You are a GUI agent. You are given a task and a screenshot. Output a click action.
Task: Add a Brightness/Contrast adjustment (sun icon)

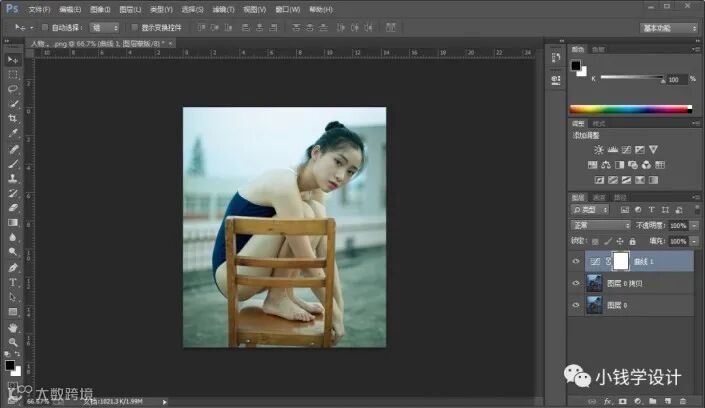[x=598, y=150]
